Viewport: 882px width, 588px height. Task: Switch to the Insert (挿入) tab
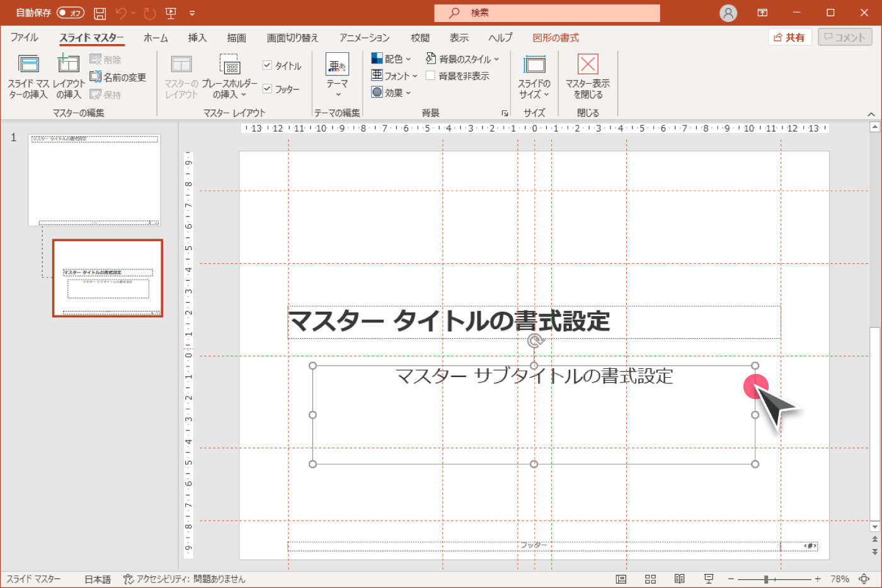pos(197,38)
